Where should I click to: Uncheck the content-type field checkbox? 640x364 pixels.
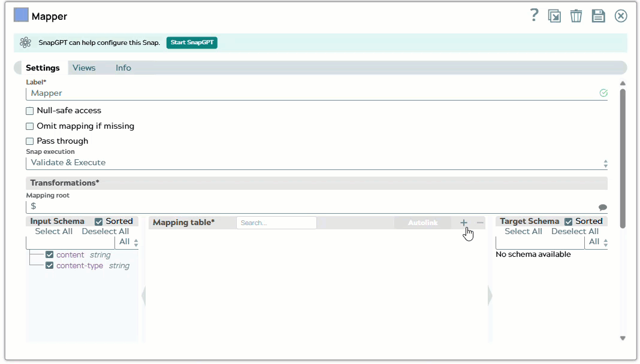50,266
